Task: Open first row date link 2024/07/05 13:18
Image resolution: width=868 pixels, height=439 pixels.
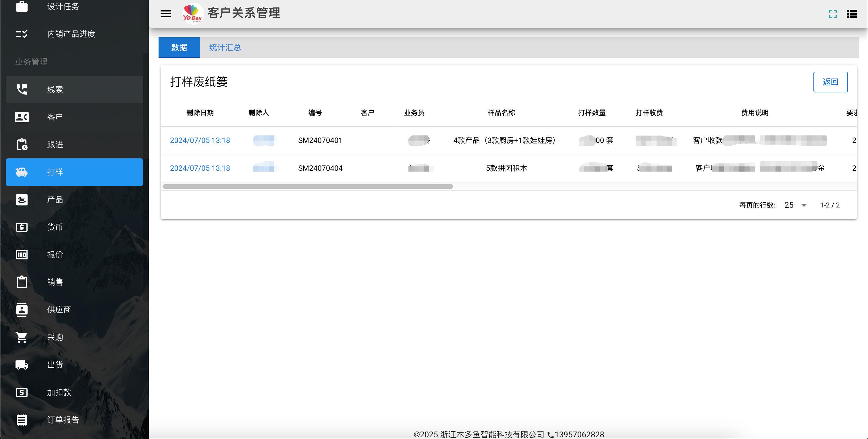Action: pyautogui.click(x=200, y=140)
